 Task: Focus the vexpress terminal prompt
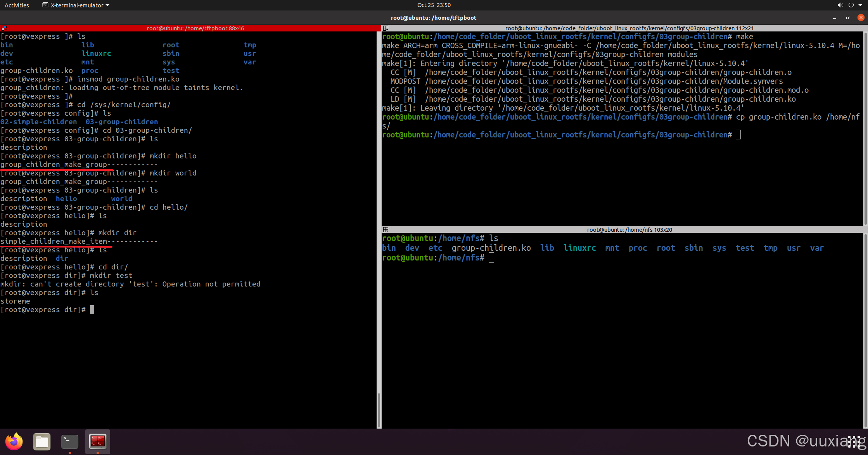pos(92,309)
